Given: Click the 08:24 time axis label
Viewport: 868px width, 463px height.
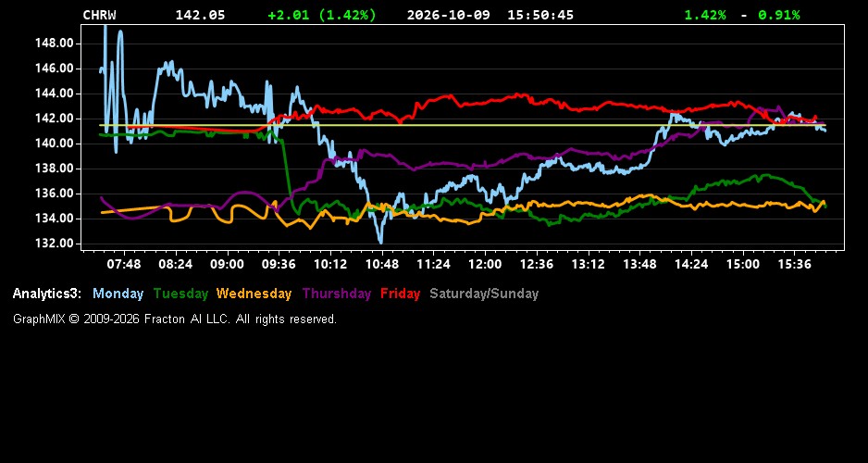Looking at the screenshot, I should [x=176, y=264].
